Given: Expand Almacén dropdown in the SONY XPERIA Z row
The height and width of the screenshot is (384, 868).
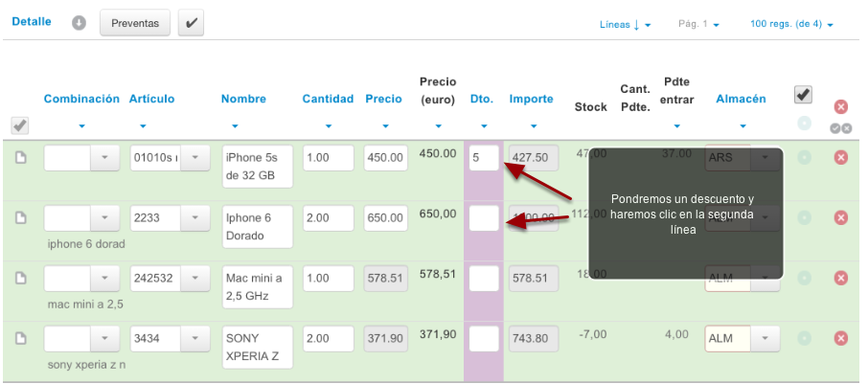Looking at the screenshot, I should pyautogui.click(x=765, y=338).
